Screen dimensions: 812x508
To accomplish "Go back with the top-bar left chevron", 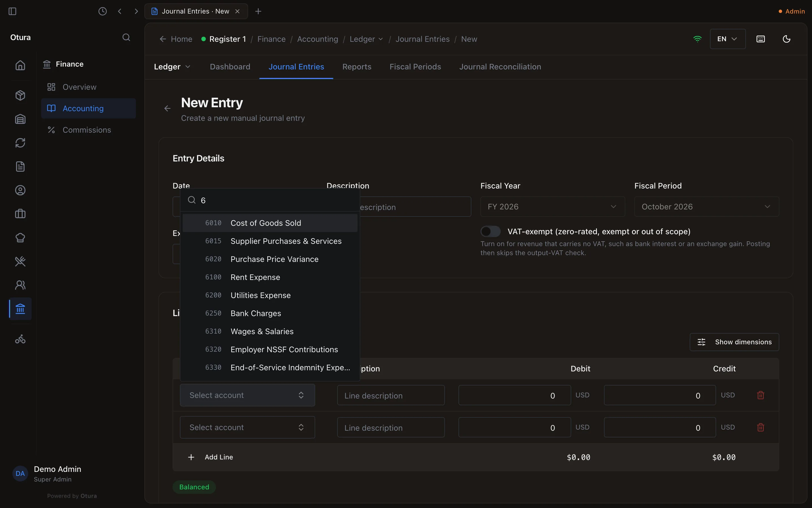I will pyautogui.click(x=120, y=11).
